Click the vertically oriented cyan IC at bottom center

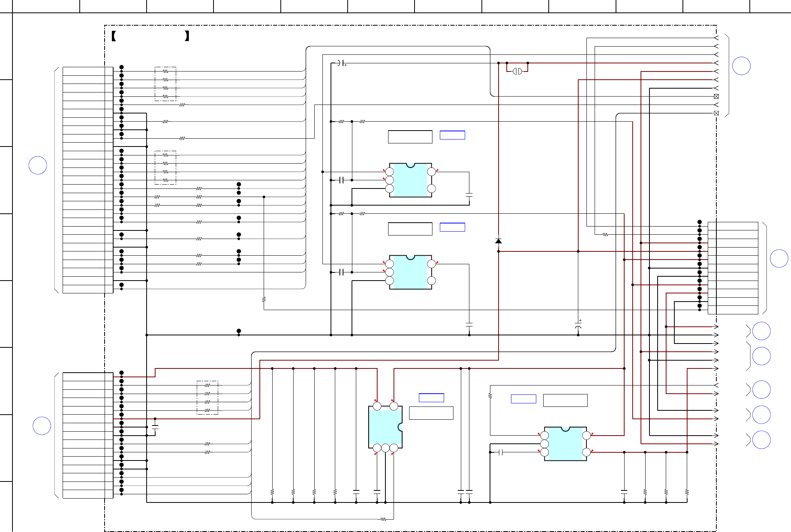[385, 427]
